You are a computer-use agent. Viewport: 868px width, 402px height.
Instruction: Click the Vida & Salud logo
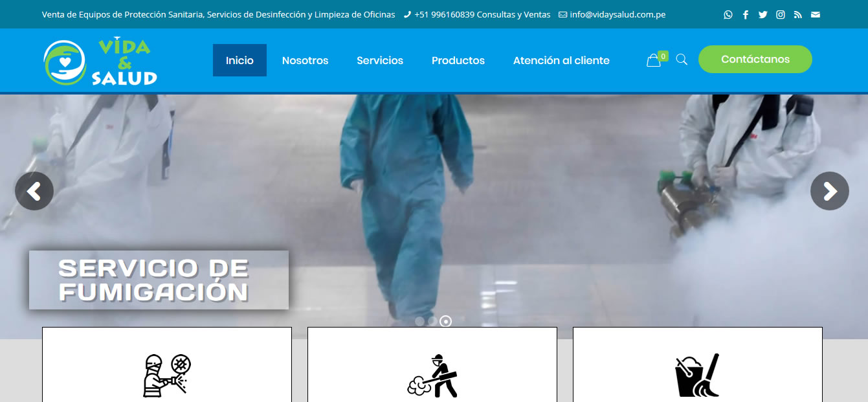click(100, 61)
